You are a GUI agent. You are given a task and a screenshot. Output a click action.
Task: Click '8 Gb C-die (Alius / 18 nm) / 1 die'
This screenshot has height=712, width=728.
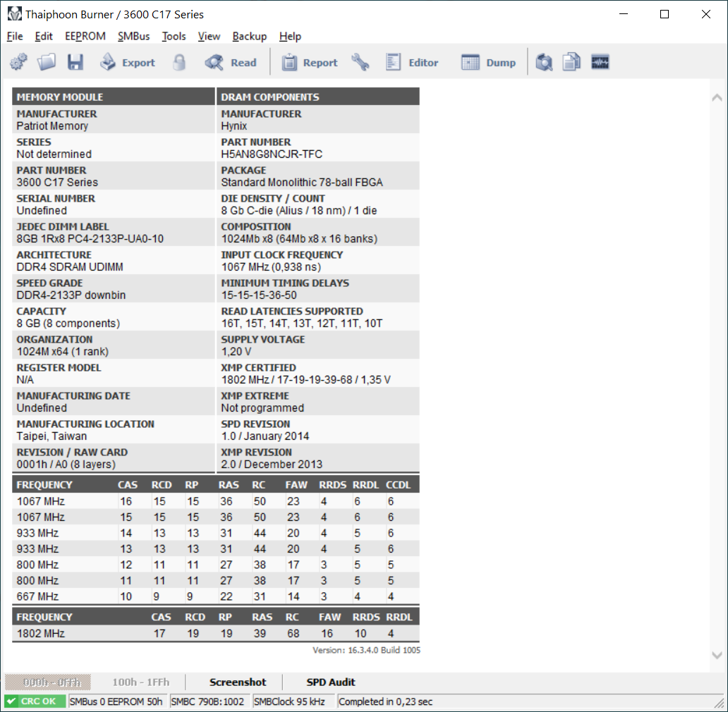tap(299, 211)
